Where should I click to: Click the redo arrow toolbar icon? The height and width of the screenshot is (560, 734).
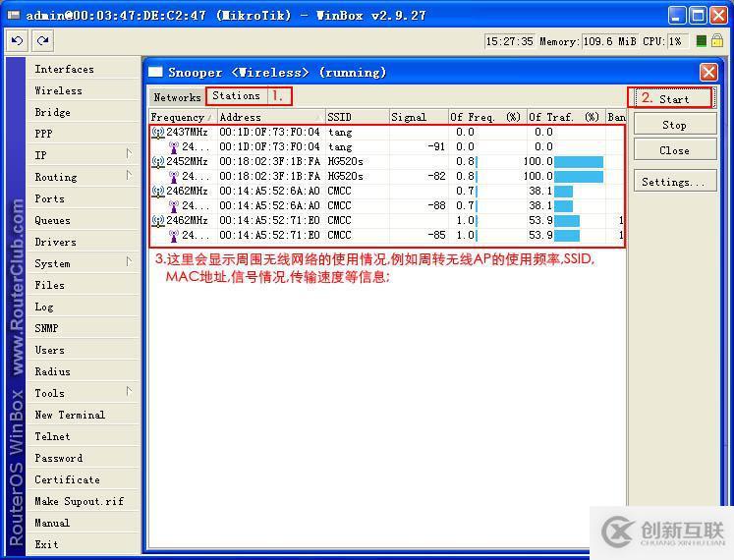(x=43, y=41)
